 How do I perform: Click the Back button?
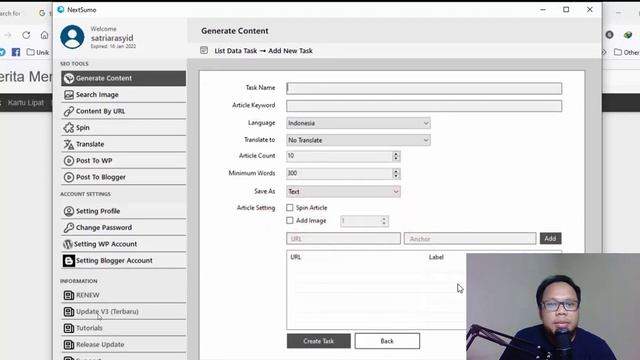click(387, 341)
